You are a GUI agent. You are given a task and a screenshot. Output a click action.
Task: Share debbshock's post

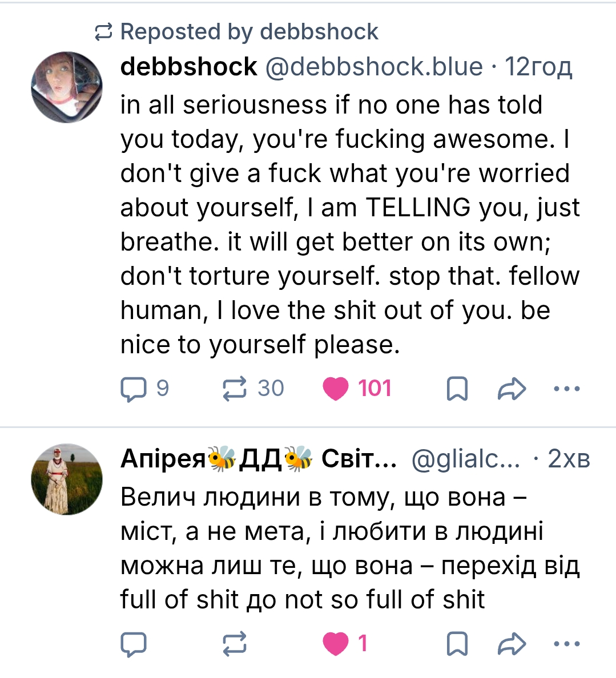point(511,389)
